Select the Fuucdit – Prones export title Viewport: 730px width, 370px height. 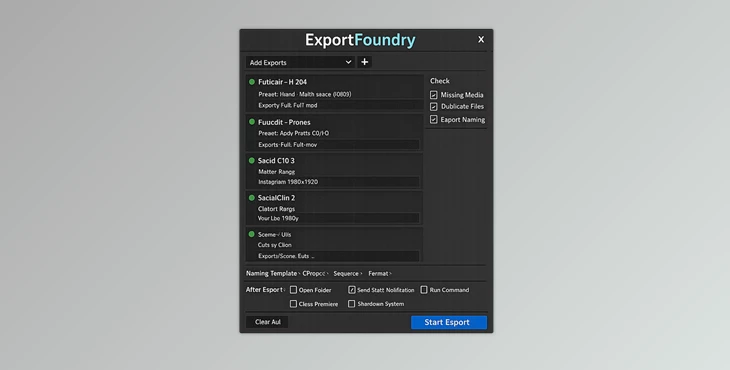(x=284, y=122)
